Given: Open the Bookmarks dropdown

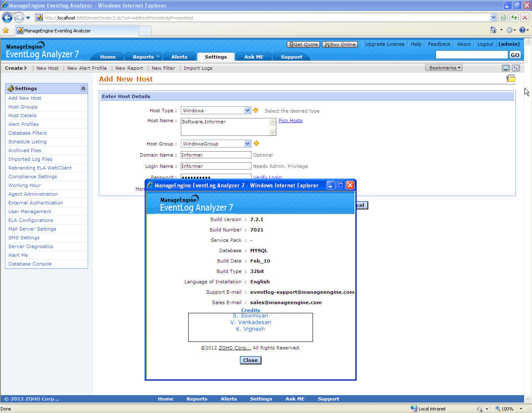Looking at the screenshot, I should (443, 68).
